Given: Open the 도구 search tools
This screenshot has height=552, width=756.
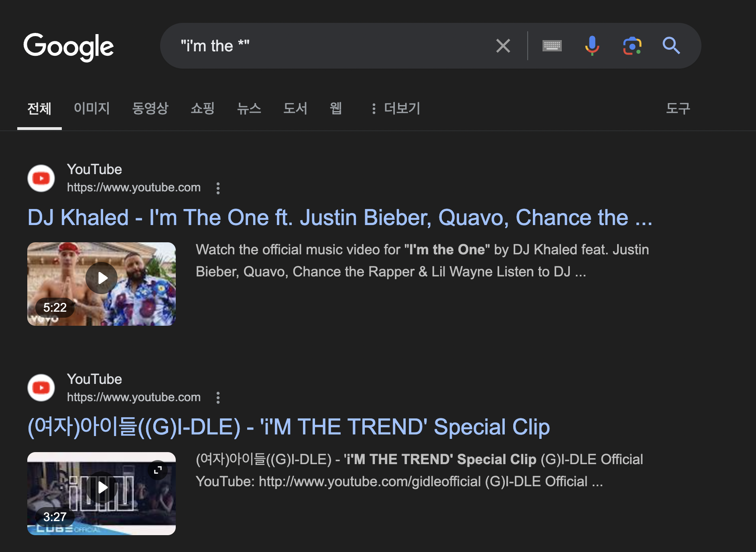Looking at the screenshot, I should click(x=678, y=108).
